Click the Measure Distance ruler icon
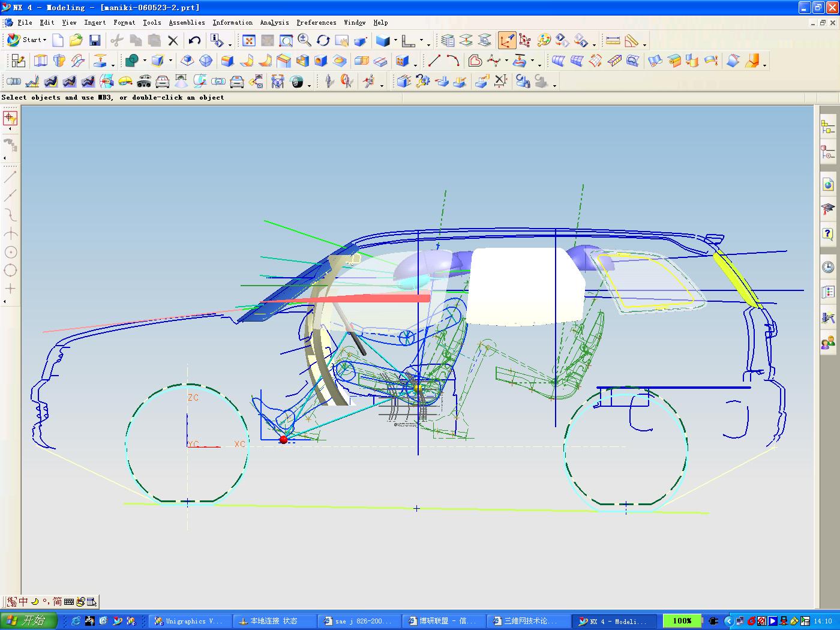Image resolution: width=840 pixels, height=630 pixels. [613, 40]
